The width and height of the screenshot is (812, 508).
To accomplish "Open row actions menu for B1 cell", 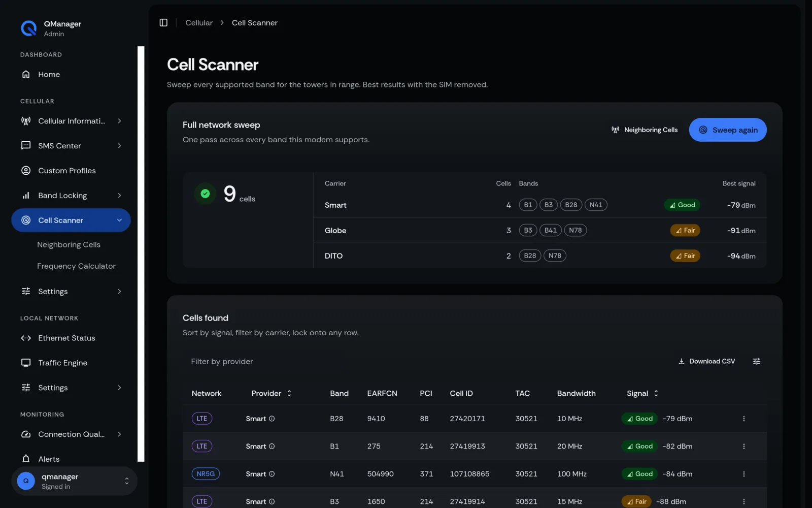I will 744,447.
